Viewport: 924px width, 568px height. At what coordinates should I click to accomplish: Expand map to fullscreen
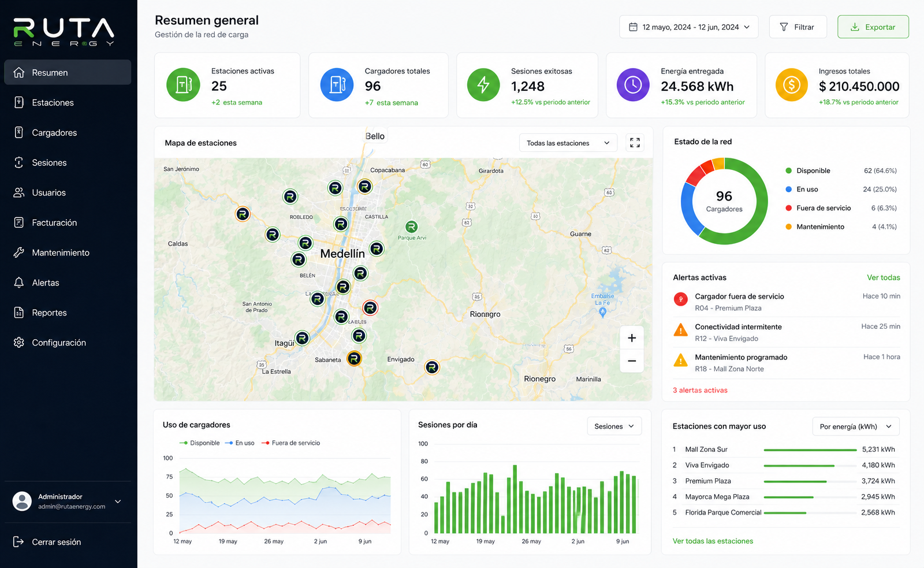point(635,143)
